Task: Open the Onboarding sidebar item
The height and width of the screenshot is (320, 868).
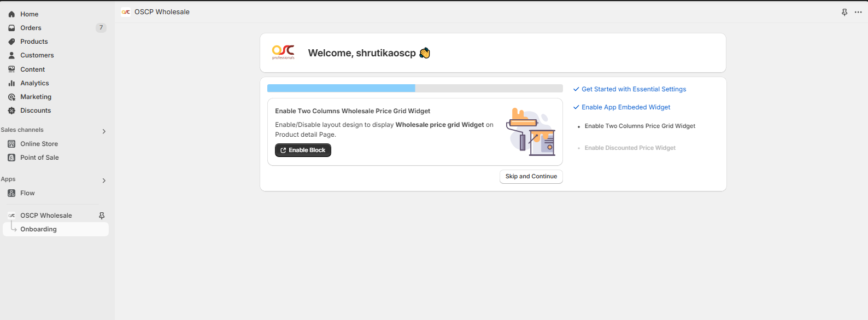Action: [x=56, y=229]
